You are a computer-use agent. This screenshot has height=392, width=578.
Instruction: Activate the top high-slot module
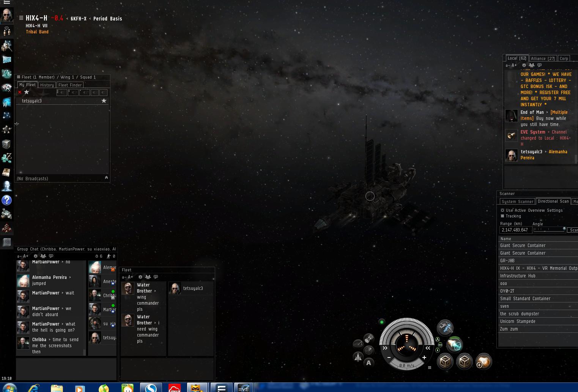tap(445, 328)
